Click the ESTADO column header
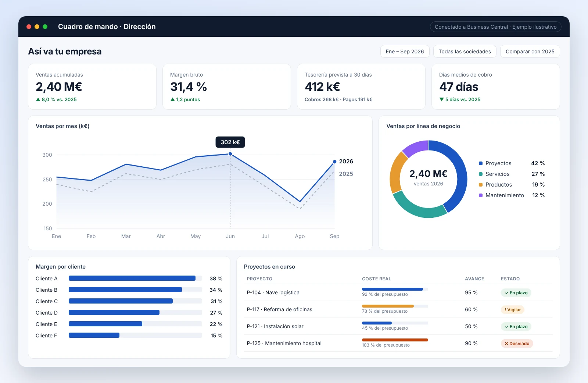The width and height of the screenshot is (588, 383). coord(510,279)
